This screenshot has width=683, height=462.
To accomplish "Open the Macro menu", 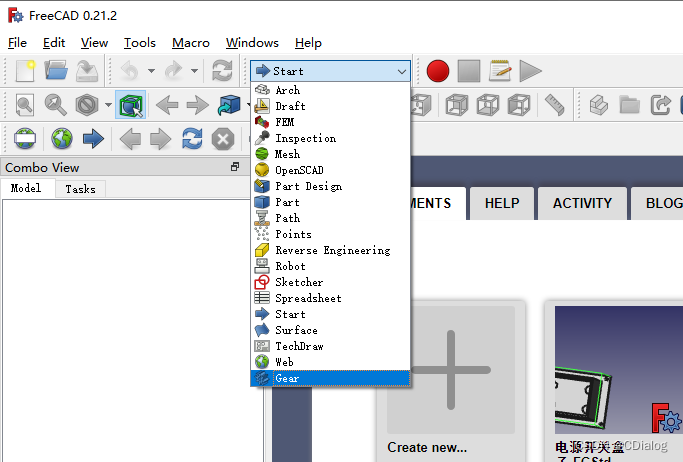I will [x=191, y=43].
